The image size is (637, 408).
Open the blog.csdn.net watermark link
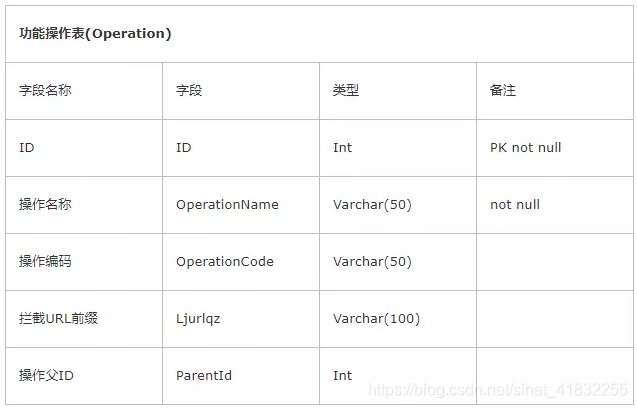pos(498,390)
